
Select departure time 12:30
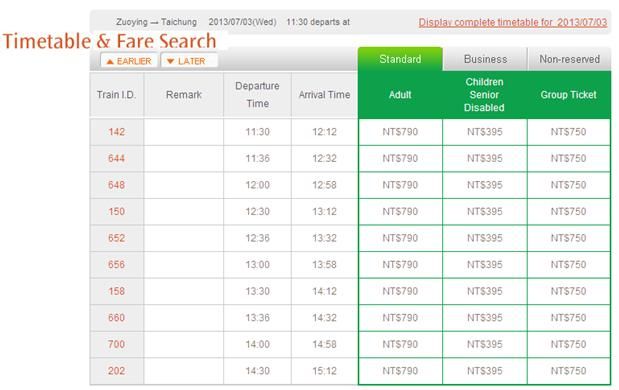[257, 212]
